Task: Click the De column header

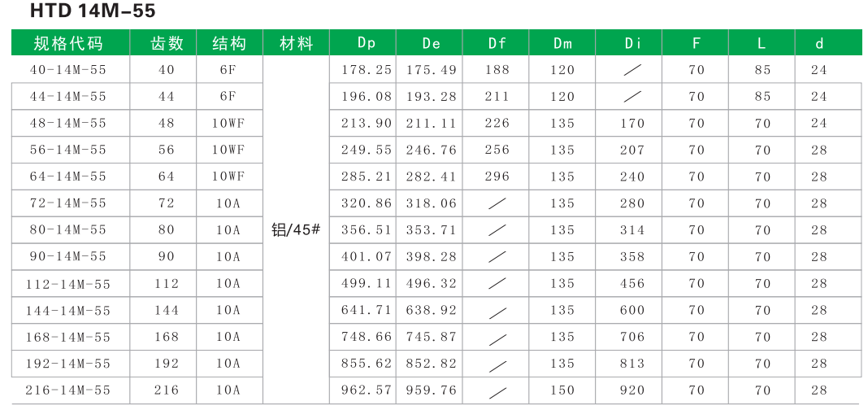Action: (x=431, y=43)
